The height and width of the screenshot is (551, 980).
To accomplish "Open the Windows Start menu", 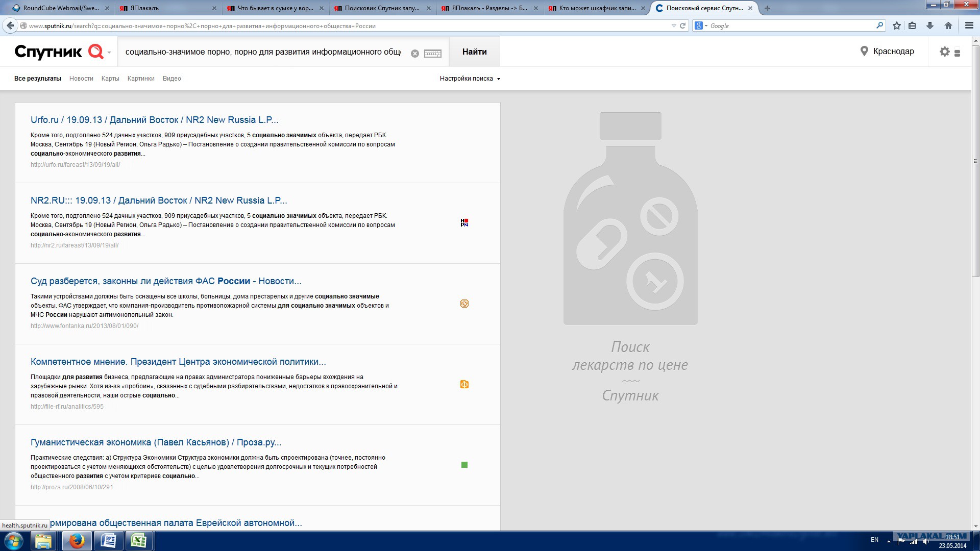I will tap(13, 541).
